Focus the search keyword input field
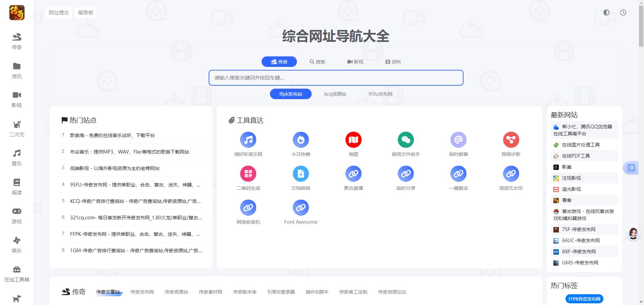Viewport: 644px width, 305px height. (x=336, y=78)
